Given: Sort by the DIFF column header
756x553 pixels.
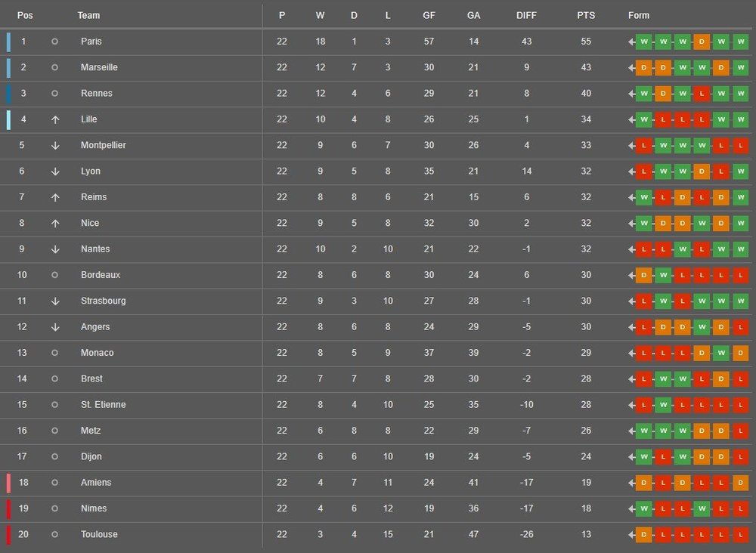Looking at the screenshot, I should click(526, 15).
